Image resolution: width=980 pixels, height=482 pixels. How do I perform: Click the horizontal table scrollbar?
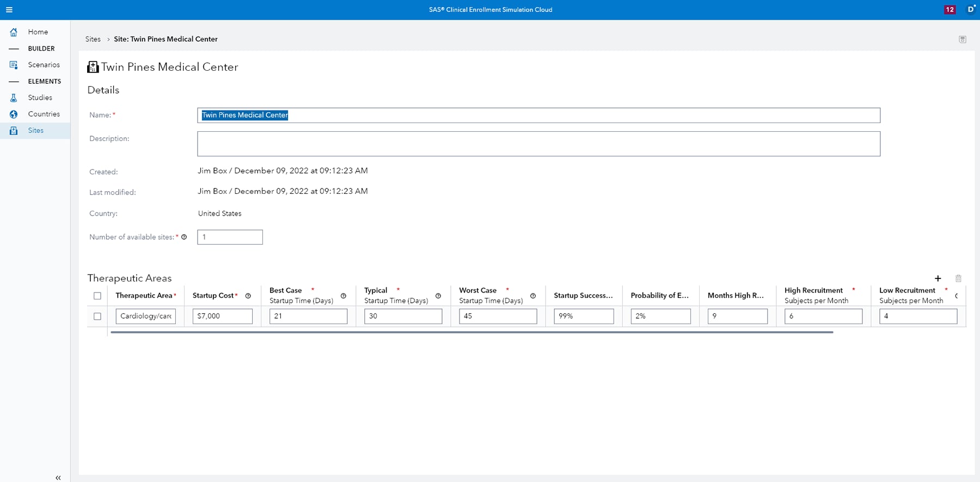coord(471,332)
